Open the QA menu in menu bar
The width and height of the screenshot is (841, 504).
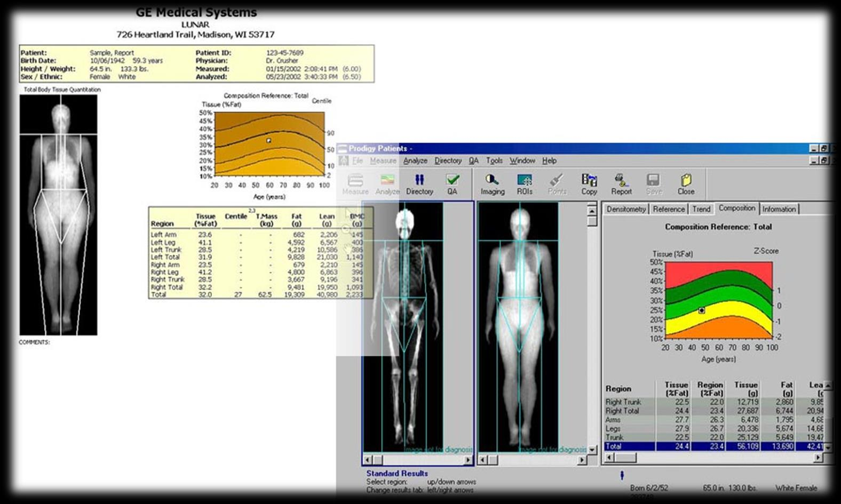pyautogui.click(x=474, y=161)
